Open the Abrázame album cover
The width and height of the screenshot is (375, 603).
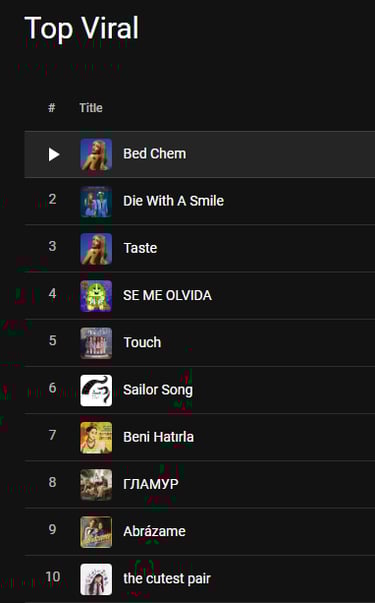click(96, 532)
